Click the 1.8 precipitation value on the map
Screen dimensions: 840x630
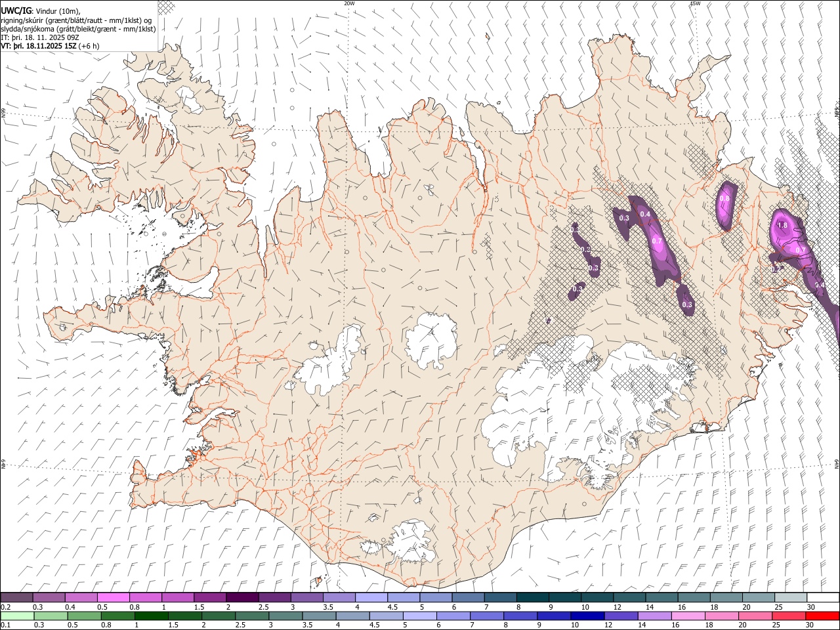click(x=782, y=225)
